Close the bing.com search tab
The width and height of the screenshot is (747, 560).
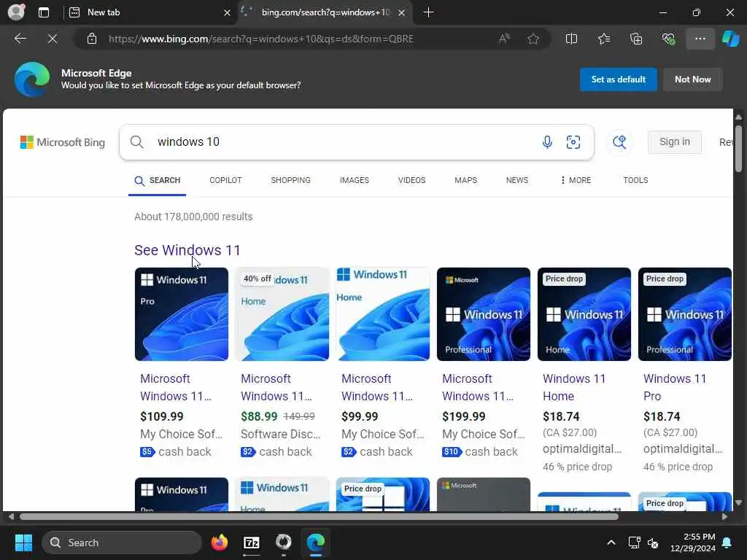click(x=402, y=13)
